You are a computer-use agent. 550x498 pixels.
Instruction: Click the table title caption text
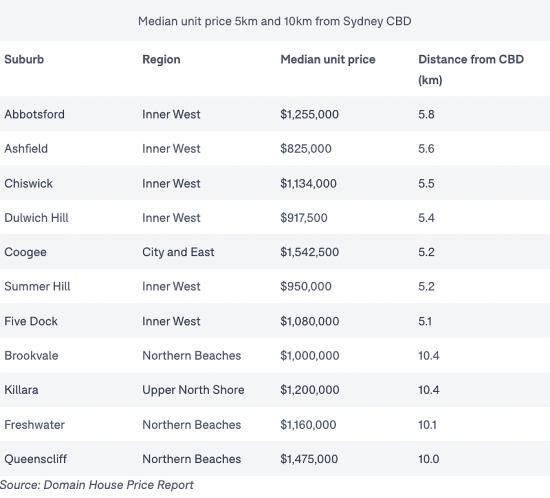point(275,21)
